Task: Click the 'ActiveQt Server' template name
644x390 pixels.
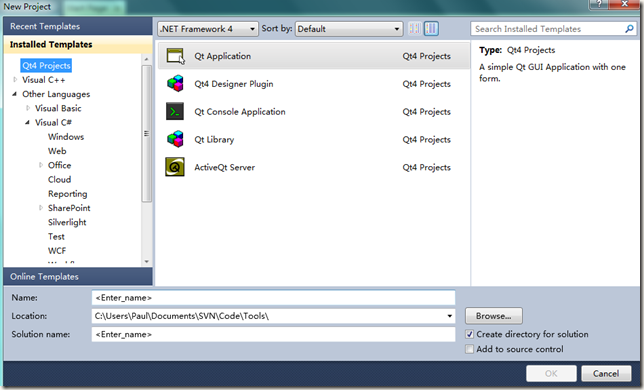Action: click(225, 167)
